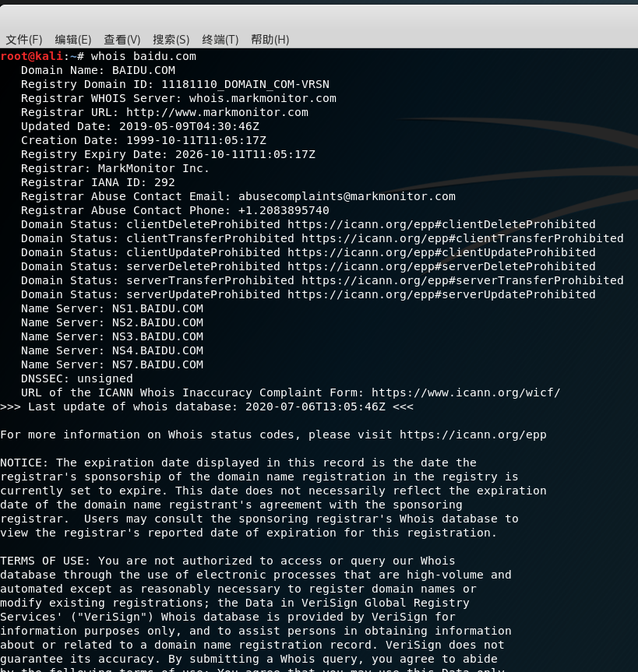The height and width of the screenshot is (672, 638).
Task: Click the 'NOTICE:' paragraph heading
Action: click(24, 463)
